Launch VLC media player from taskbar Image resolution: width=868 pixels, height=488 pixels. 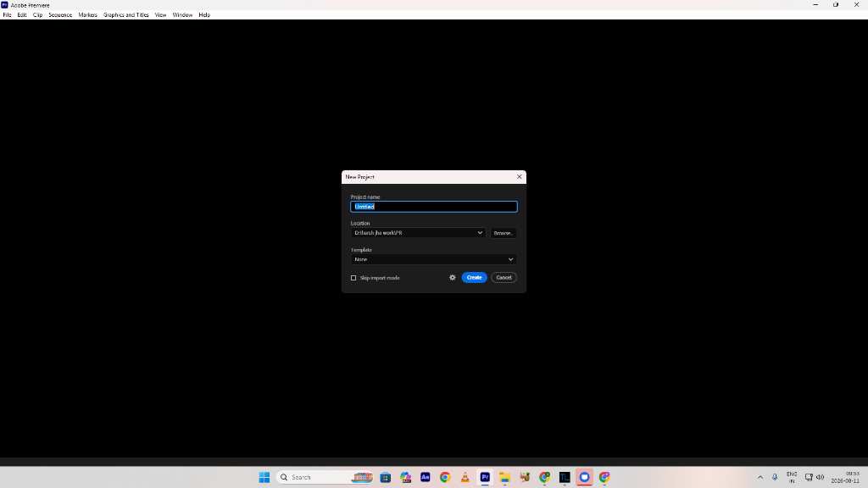pos(465,477)
